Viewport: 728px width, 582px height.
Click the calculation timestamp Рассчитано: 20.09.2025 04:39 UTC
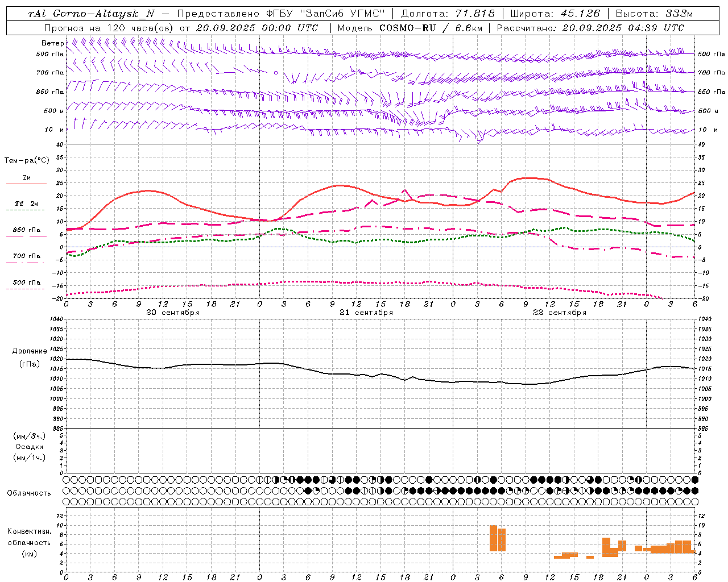(590, 28)
